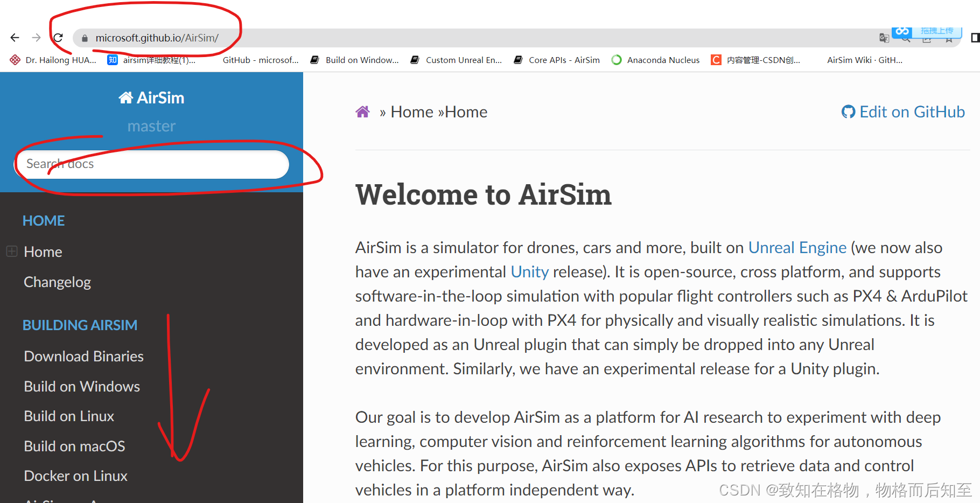Viewport: 980px width, 503px height.
Task: Click the GitHub octocat icon beside Edit on GitHub
Action: (x=848, y=111)
